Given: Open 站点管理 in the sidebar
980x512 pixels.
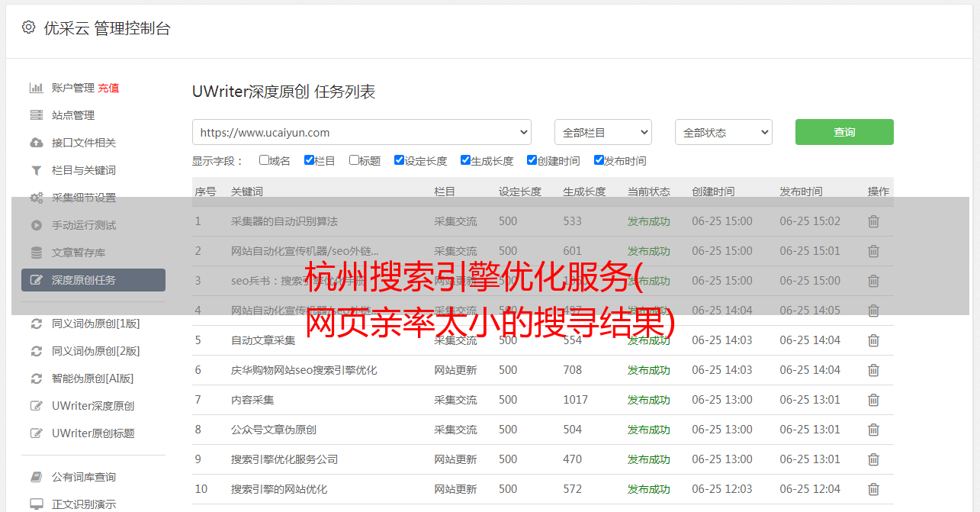Looking at the screenshot, I should point(73,115).
